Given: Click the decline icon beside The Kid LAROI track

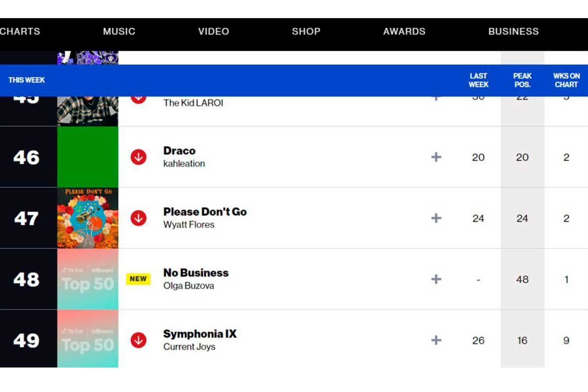Looking at the screenshot, I should tap(140, 96).
